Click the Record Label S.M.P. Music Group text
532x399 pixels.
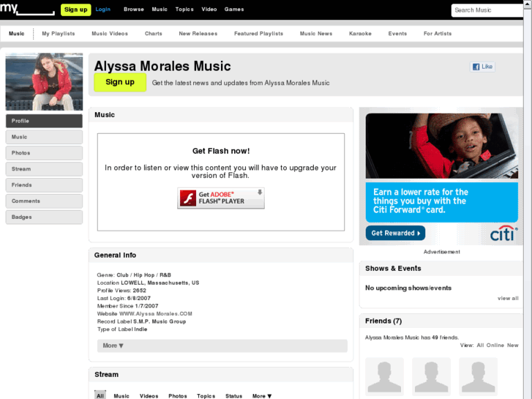141,321
